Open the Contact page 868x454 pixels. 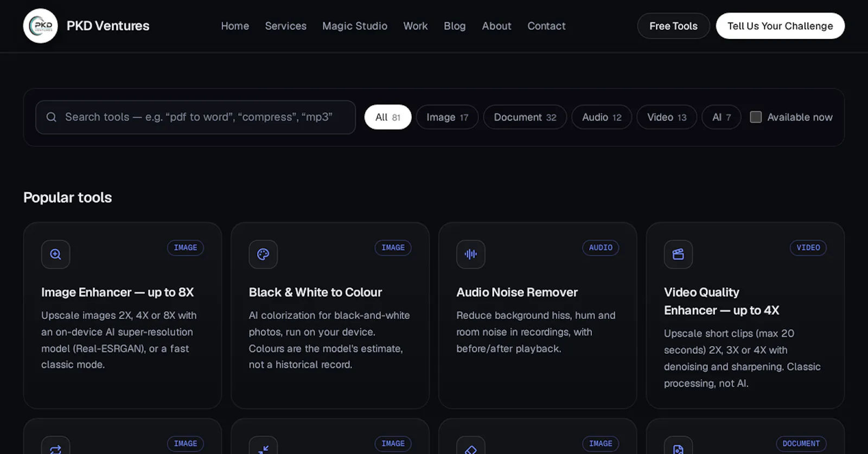[x=546, y=26]
